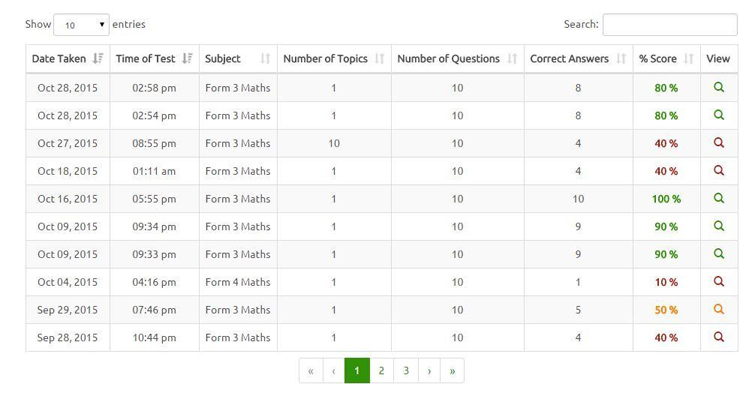The image size is (755, 402).
Task: Sort table by Date Taken column
Action: click(x=67, y=59)
